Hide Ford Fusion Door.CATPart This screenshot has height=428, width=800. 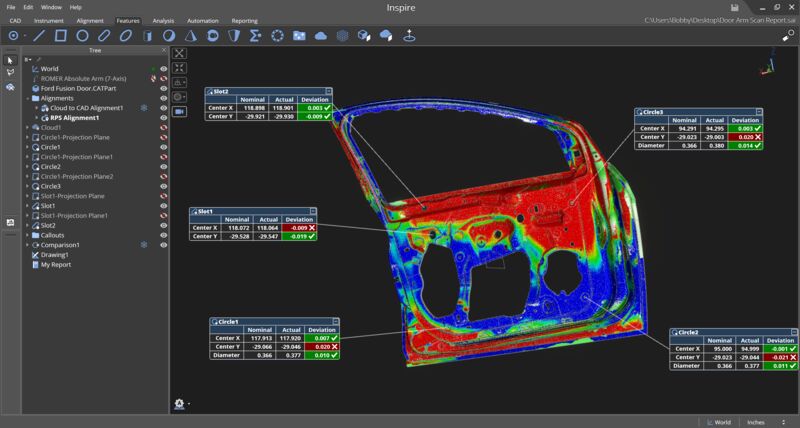coord(164,88)
